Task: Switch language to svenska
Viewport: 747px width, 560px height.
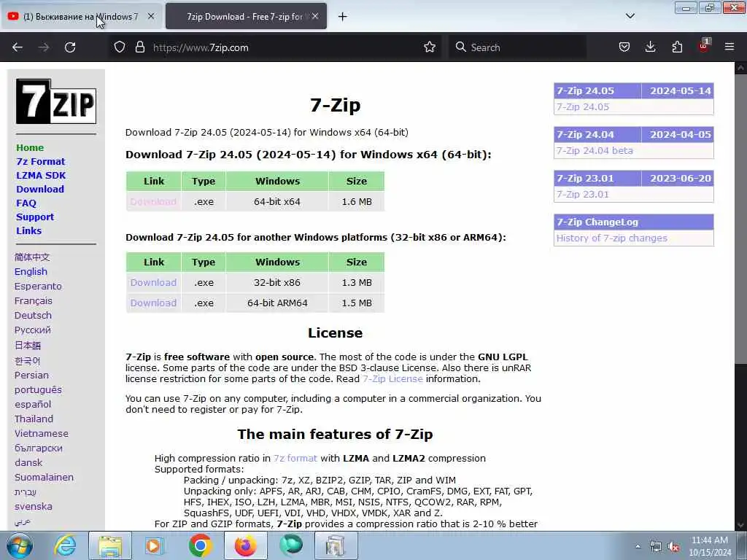Action: 34,506
